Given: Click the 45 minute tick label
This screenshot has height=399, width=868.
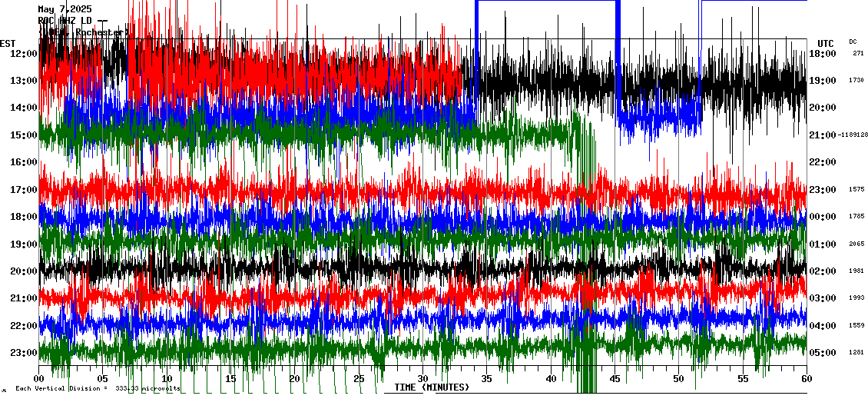Looking at the screenshot, I should click(615, 379).
